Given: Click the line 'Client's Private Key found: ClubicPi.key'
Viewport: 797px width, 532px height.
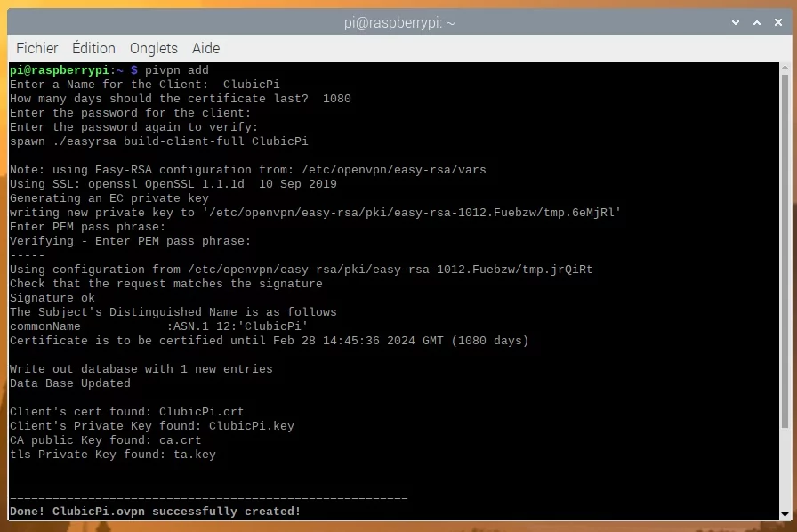Looking at the screenshot, I should (x=152, y=426).
